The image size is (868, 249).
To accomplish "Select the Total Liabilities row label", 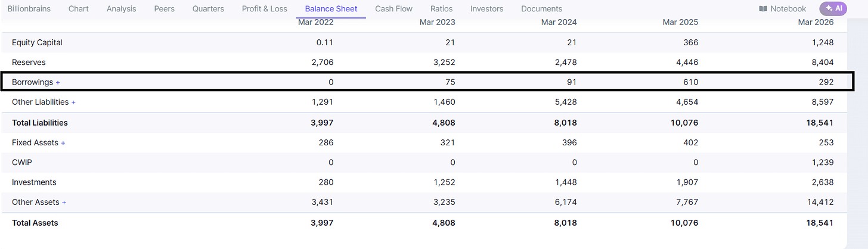I will [40, 123].
